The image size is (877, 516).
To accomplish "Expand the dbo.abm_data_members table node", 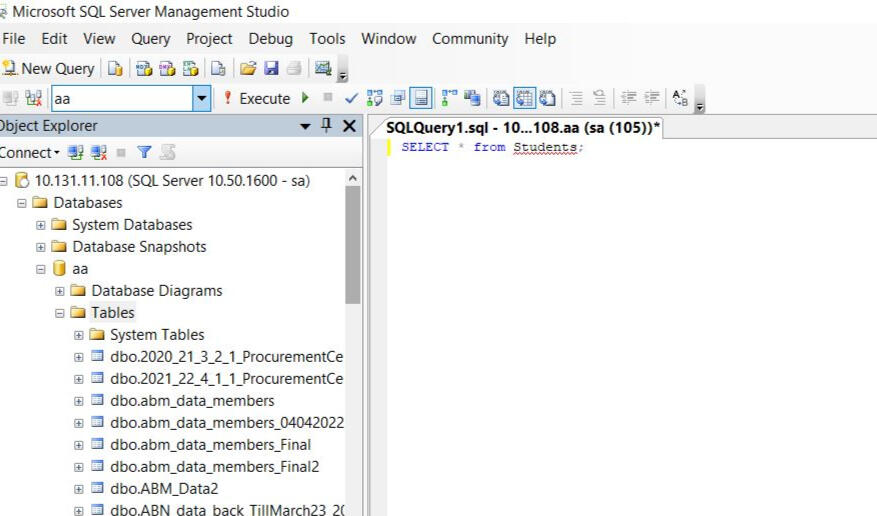I will 79,401.
